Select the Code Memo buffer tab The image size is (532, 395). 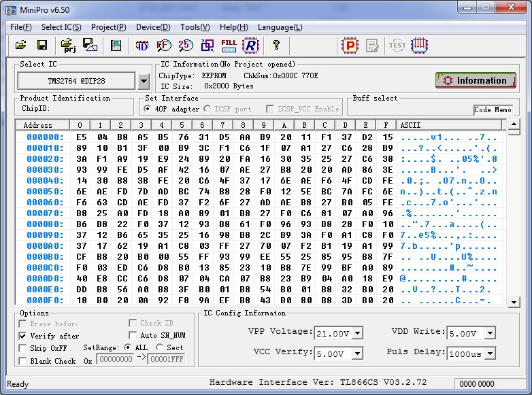[493, 109]
